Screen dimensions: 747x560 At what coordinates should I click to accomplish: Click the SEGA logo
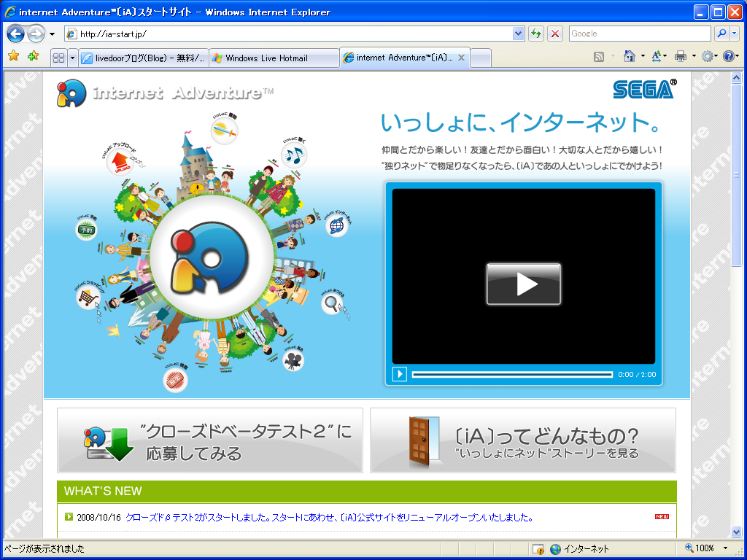[645, 88]
